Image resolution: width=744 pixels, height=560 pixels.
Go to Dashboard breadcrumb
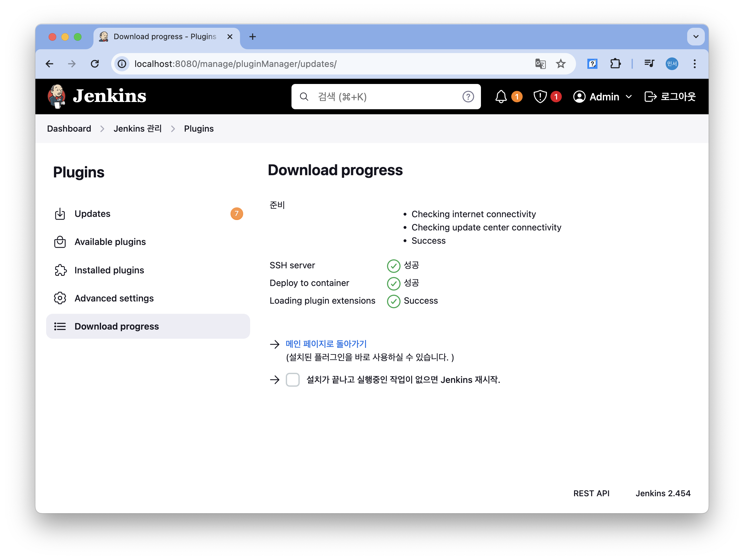pyautogui.click(x=69, y=129)
